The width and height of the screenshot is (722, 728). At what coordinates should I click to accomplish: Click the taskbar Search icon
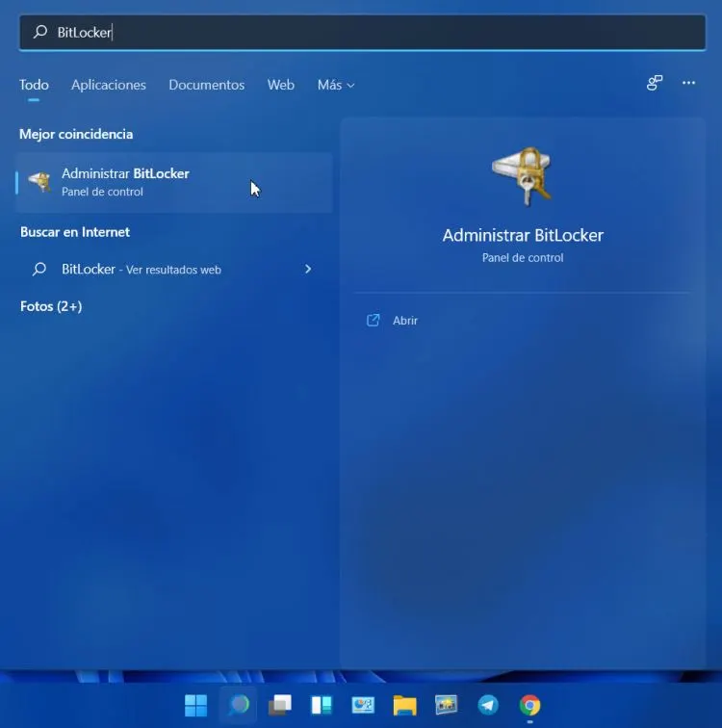click(238, 705)
